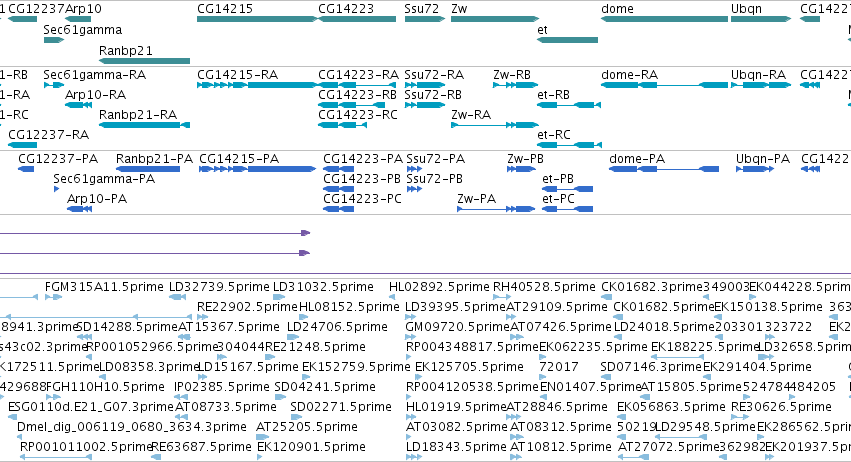The height and width of the screenshot is (462, 851).
Task: Select the Ssu72-PB protein label
Action: click(435, 179)
